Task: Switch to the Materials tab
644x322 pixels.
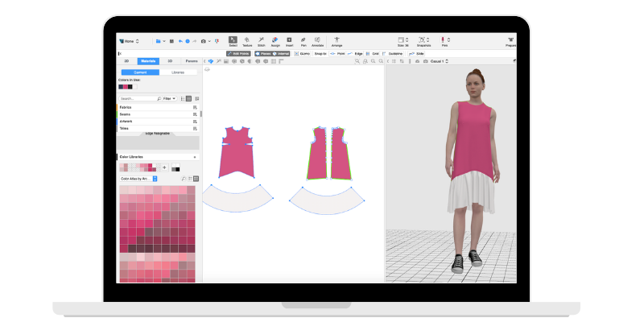Action: coord(148,61)
